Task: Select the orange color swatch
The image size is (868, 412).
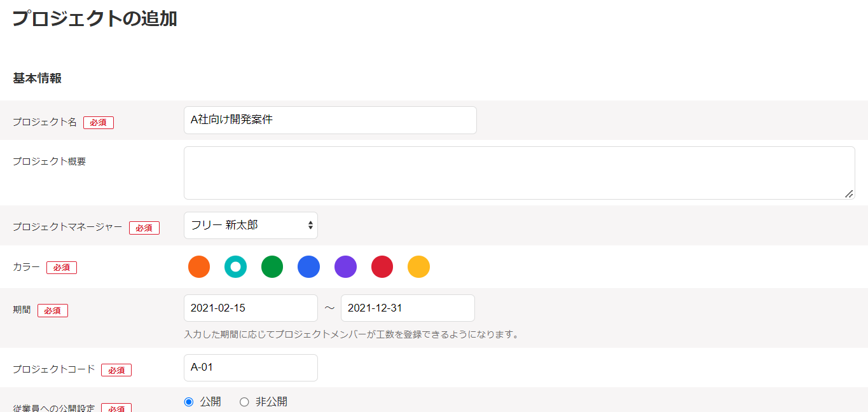Action: [199, 267]
